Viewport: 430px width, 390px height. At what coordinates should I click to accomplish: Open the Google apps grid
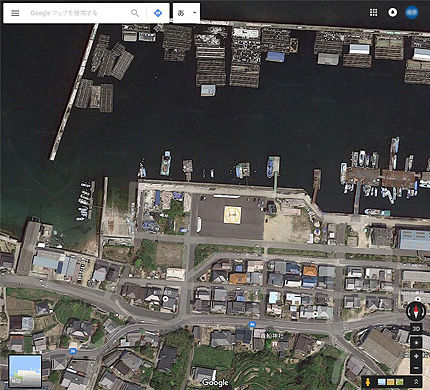[x=374, y=12]
